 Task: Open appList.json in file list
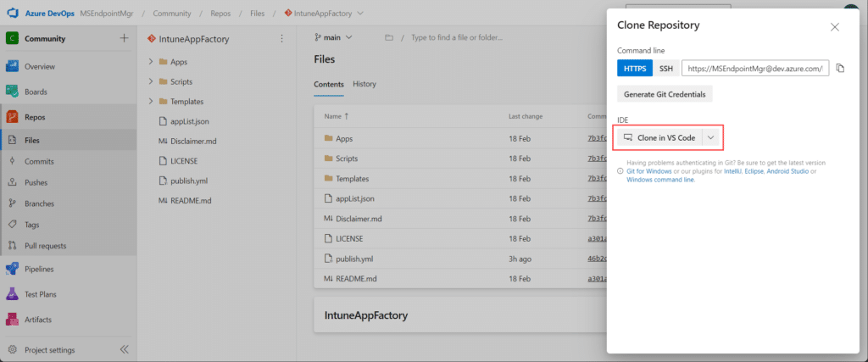pyautogui.click(x=355, y=198)
